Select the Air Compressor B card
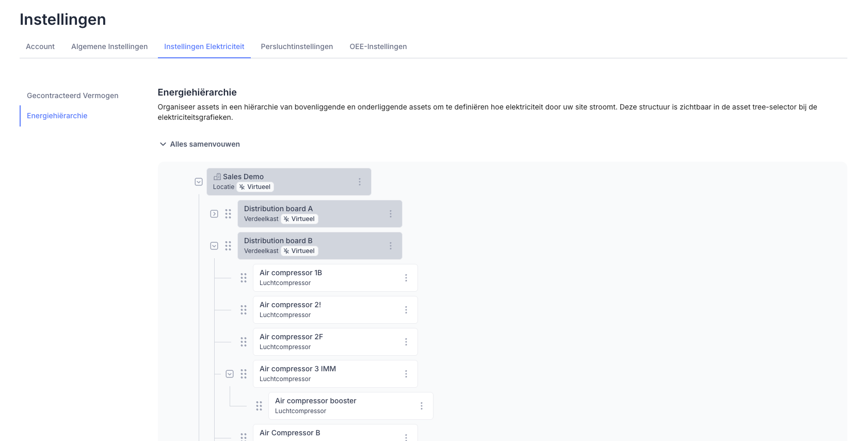Screen dimensions: 868x441 [x=325, y=434]
